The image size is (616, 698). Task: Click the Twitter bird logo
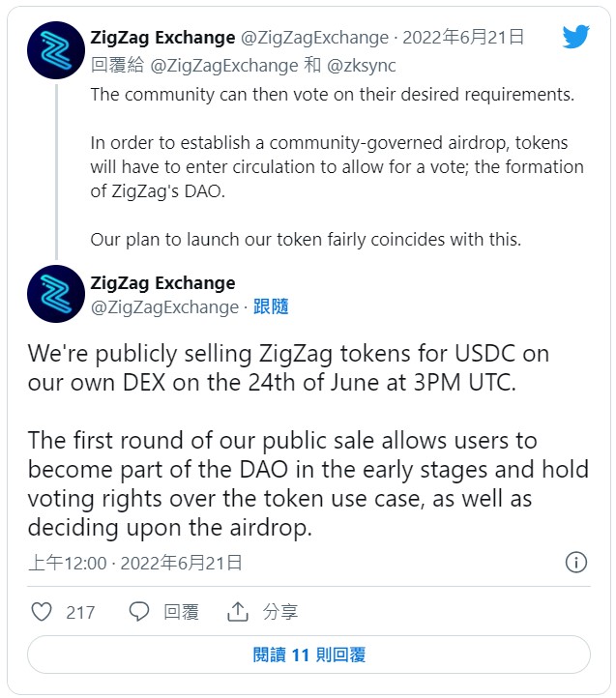pyautogui.click(x=576, y=37)
